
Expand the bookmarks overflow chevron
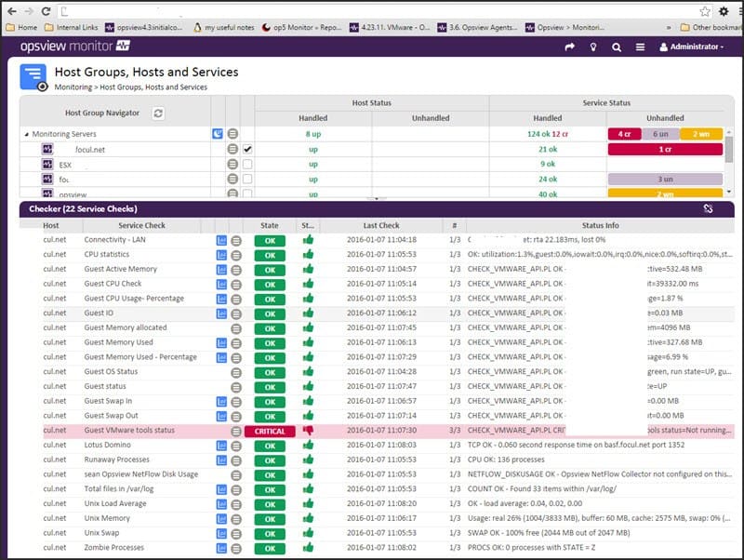coord(669,28)
